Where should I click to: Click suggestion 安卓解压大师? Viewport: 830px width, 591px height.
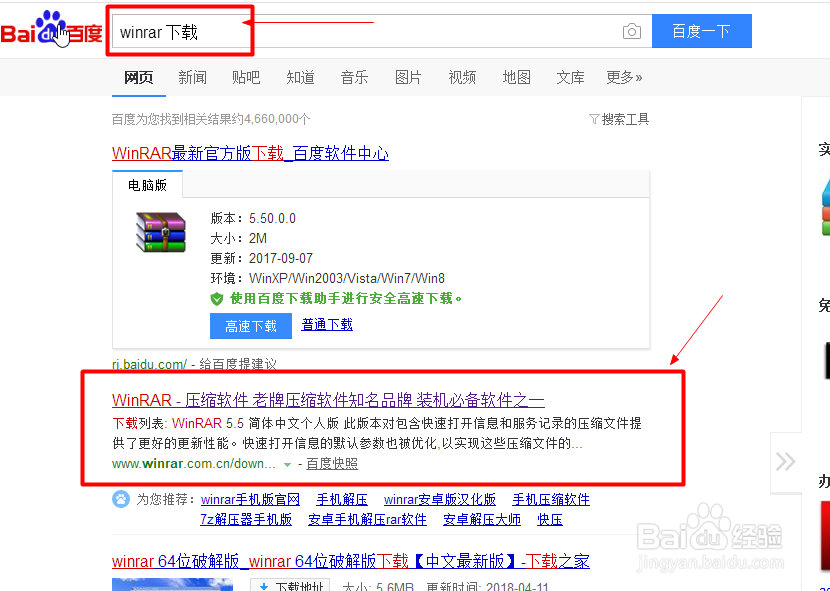click(x=482, y=520)
